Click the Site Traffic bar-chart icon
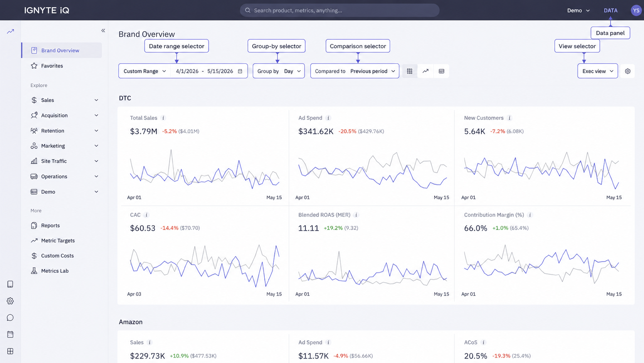The width and height of the screenshot is (644, 363). [x=34, y=161]
